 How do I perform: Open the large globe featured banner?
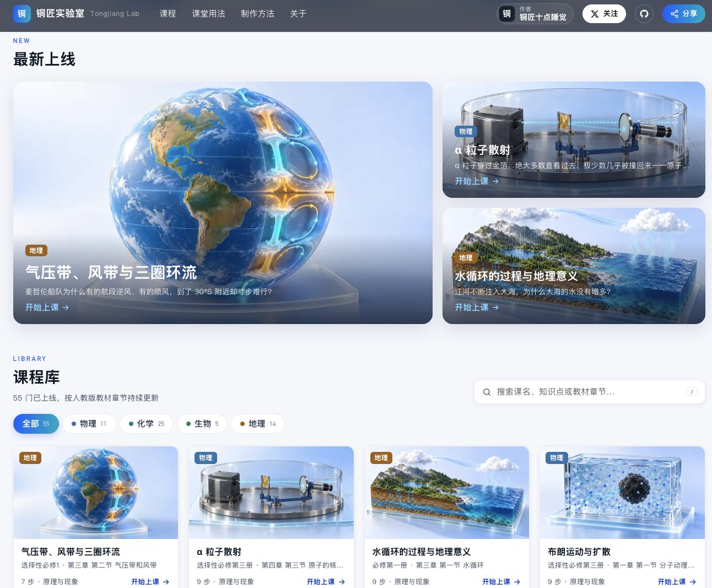pos(223,203)
